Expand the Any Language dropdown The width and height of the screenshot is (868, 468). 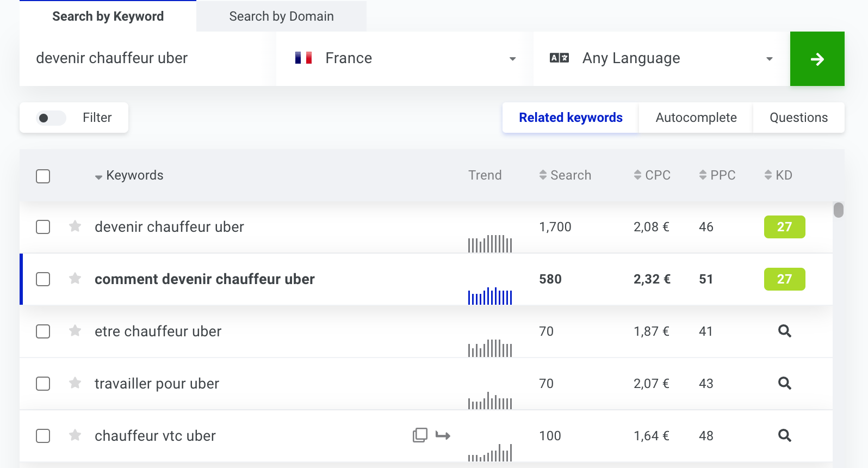tap(661, 59)
